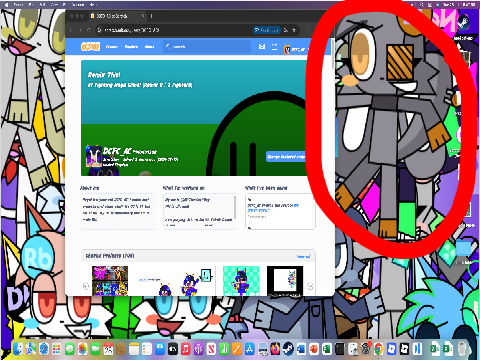Viewport: 480px width, 360px height.
Task: Open the Create menu item in Scratch navbar
Action: click(x=112, y=47)
